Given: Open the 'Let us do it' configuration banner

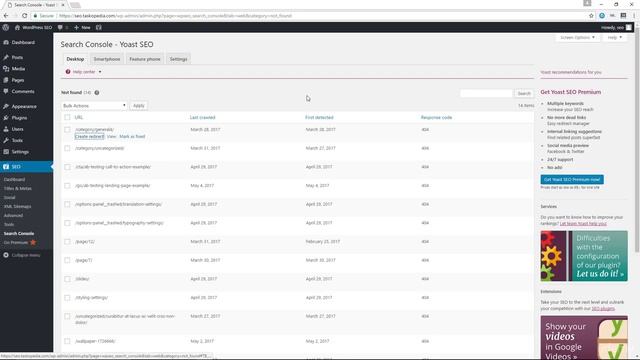Looking at the screenshot, I should 584,256.
